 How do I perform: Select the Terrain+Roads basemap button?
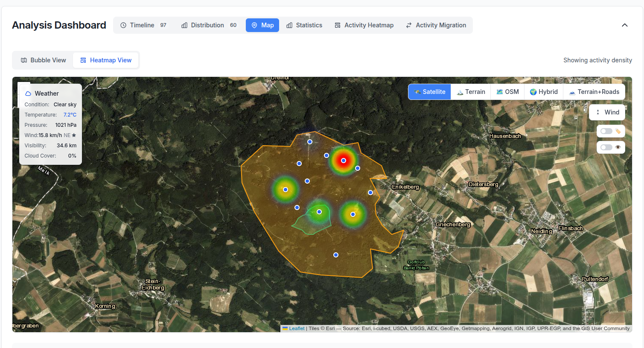click(594, 91)
